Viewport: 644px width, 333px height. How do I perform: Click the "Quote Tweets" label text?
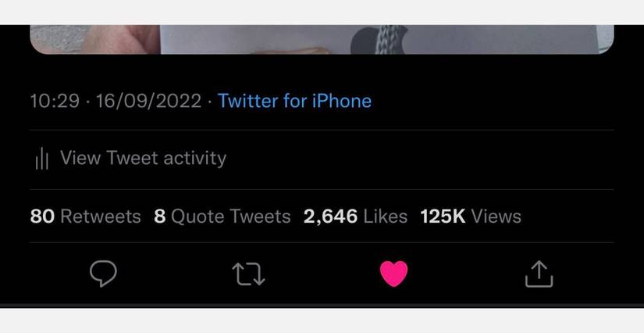[x=230, y=217]
